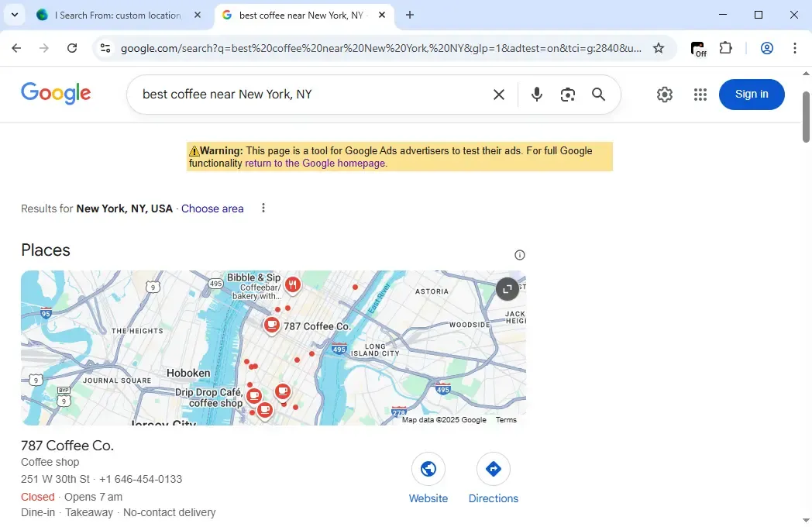This screenshot has height=527, width=812.
Task: Switch to the I Search From tab
Action: [x=118, y=15]
